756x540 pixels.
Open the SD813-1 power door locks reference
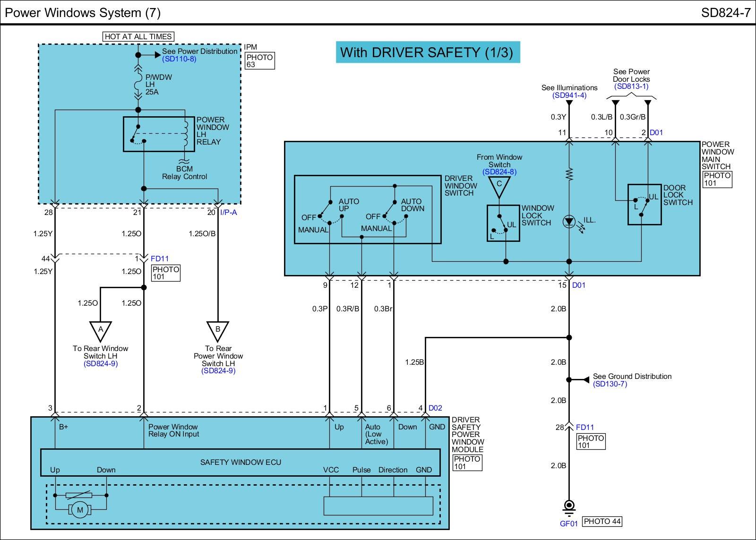(631, 86)
